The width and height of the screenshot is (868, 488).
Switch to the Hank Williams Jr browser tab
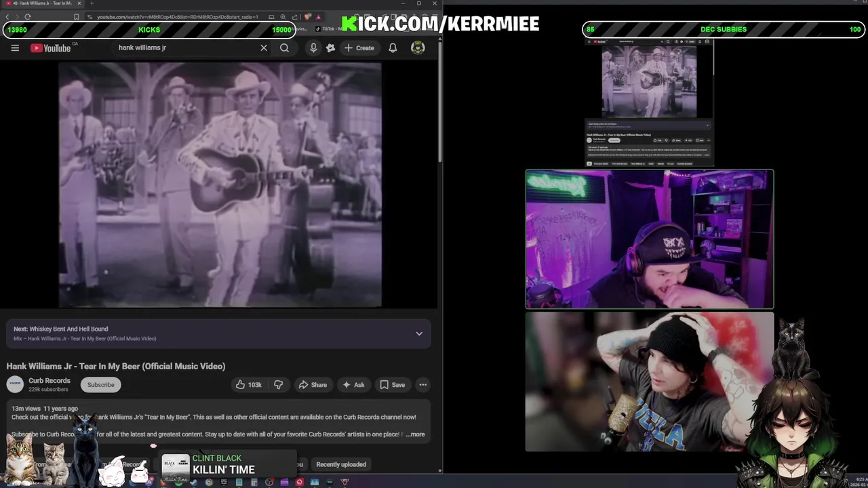point(42,3)
